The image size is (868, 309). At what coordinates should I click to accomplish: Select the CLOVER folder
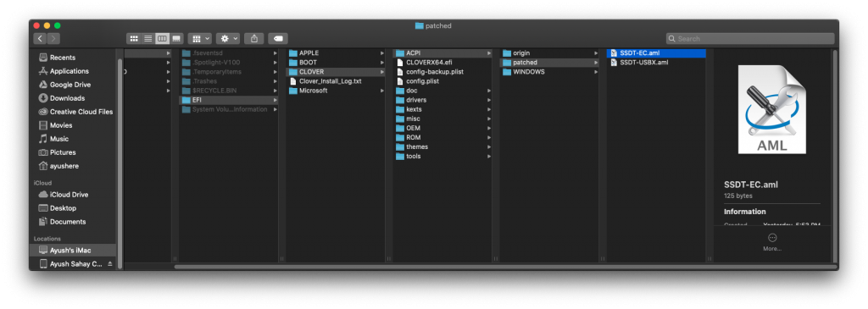(336, 72)
